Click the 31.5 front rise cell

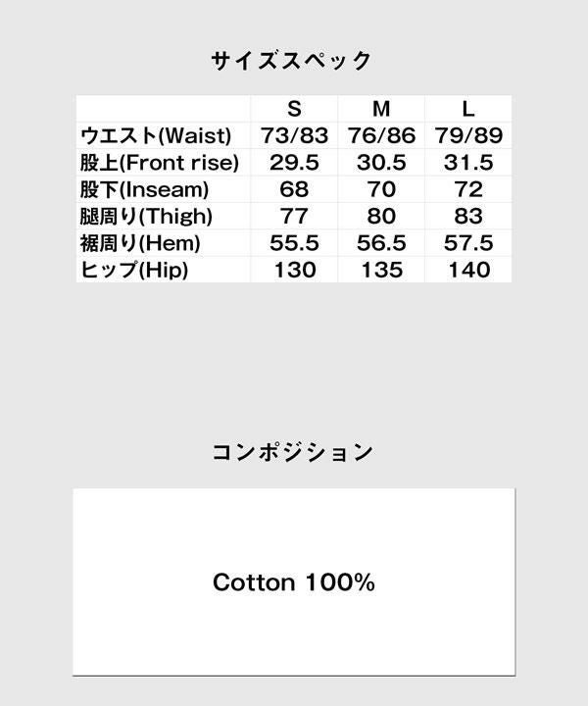pos(468,163)
